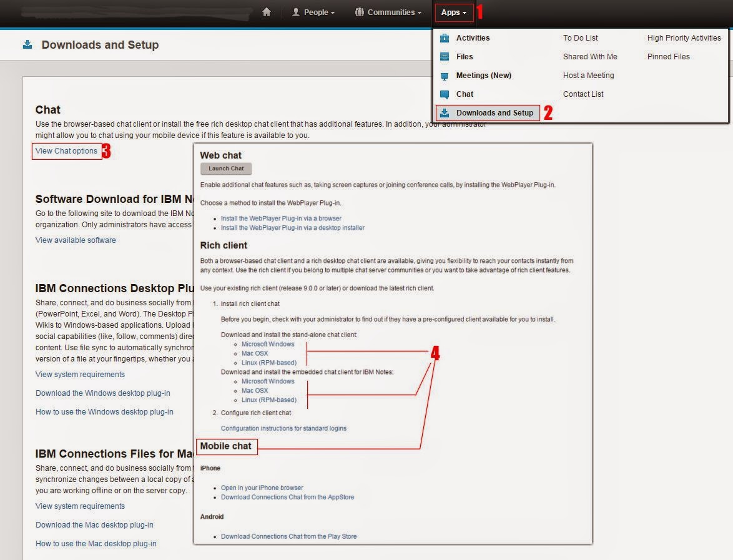Click the Downloads and Setup page title

(100, 45)
